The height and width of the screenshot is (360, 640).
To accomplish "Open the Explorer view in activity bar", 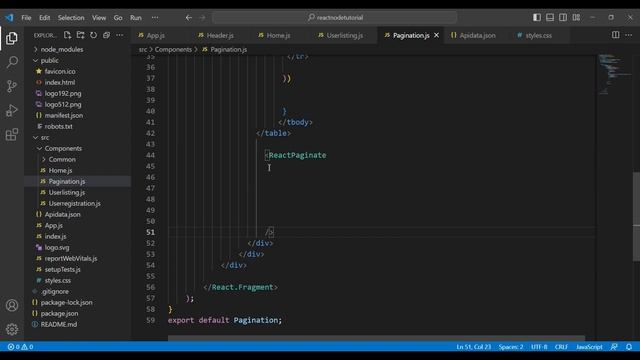I will [x=12, y=38].
